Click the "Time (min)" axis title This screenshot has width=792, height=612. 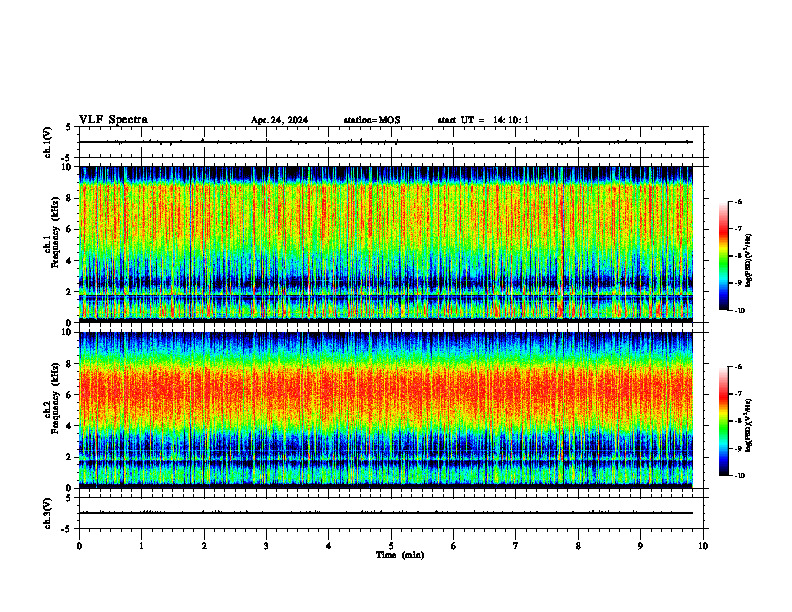400,555
